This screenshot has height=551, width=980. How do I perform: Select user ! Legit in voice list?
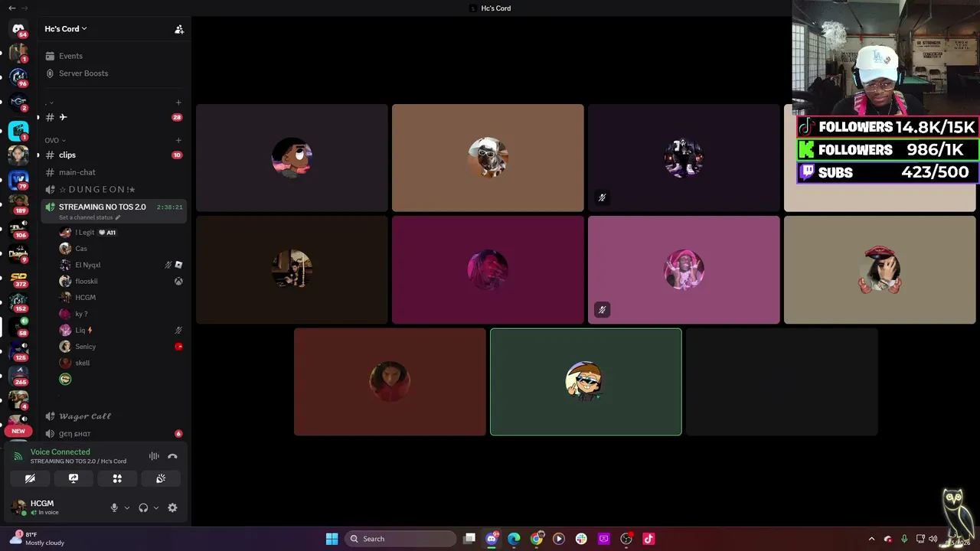tap(121, 232)
